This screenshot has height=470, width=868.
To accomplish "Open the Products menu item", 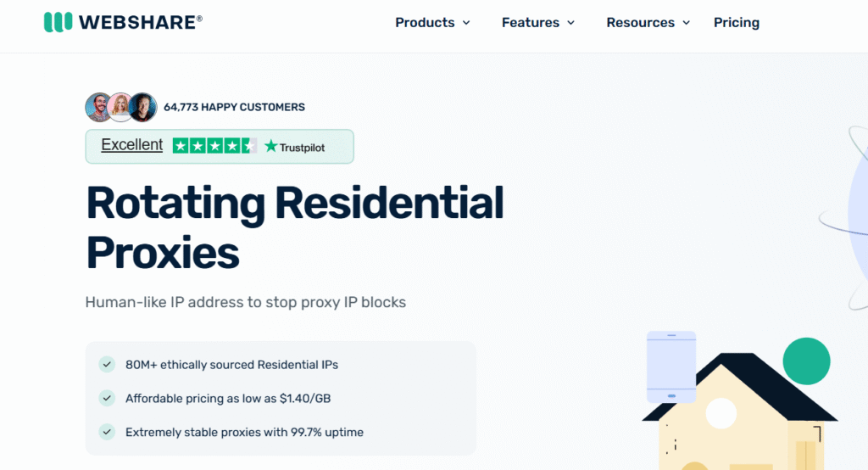I will (x=425, y=23).
